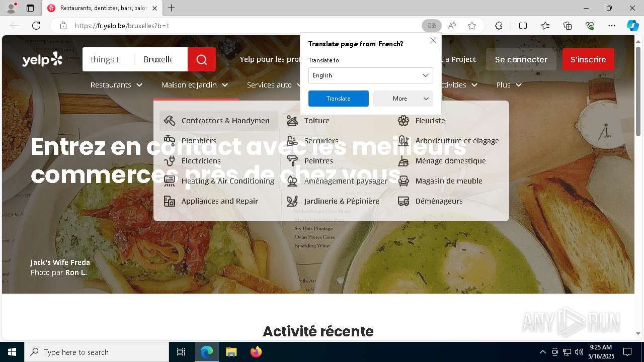Click the Électriciens plug icon
Viewport: 644px width, 362px height.
[x=170, y=161]
